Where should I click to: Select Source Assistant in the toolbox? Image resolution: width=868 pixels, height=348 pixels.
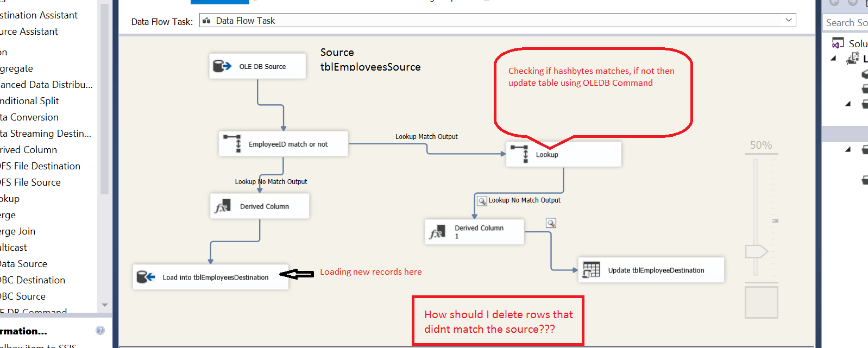[29, 31]
